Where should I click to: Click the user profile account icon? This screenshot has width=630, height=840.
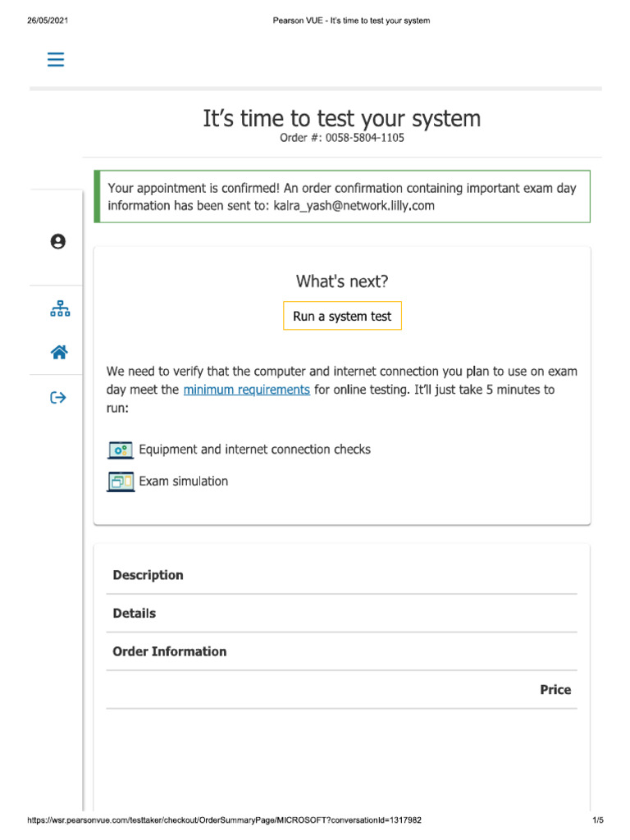(57, 241)
